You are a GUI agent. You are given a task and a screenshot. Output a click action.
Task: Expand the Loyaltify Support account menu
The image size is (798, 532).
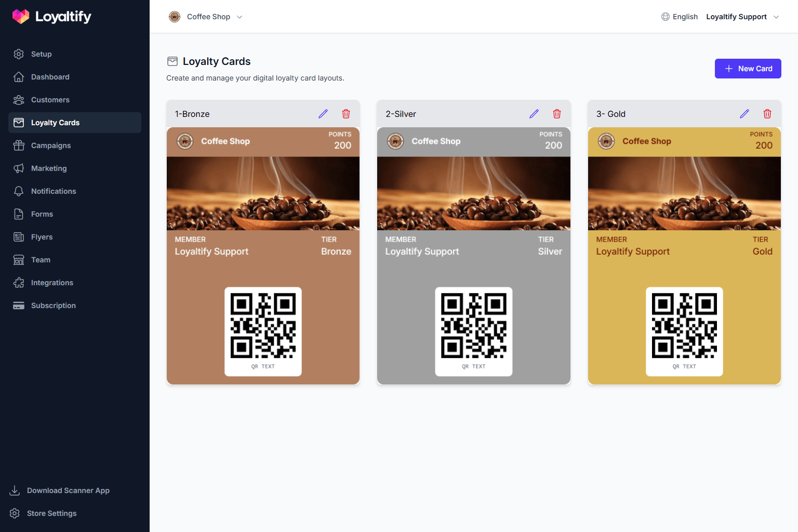click(x=742, y=17)
